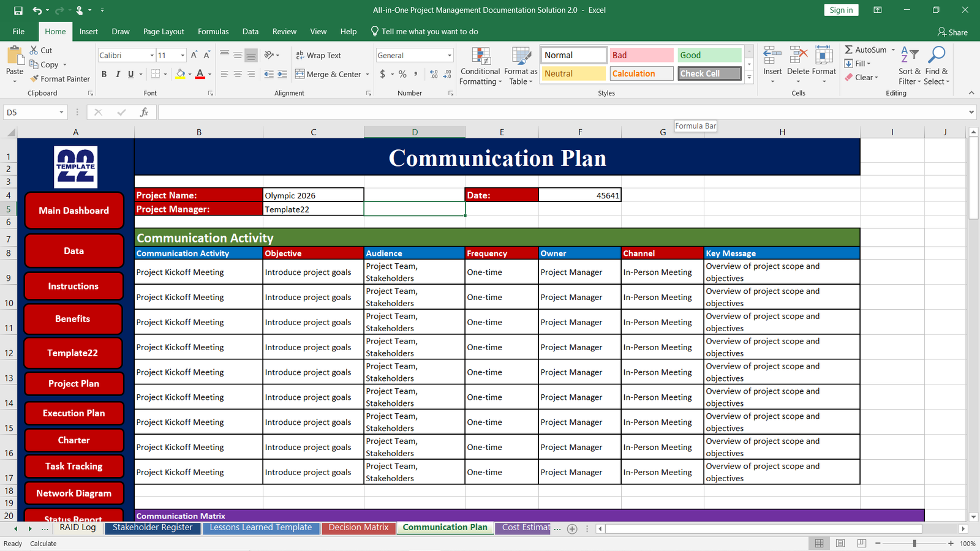Click the Orientation text angle icon
Screen dimensions: 980x551
point(269,55)
